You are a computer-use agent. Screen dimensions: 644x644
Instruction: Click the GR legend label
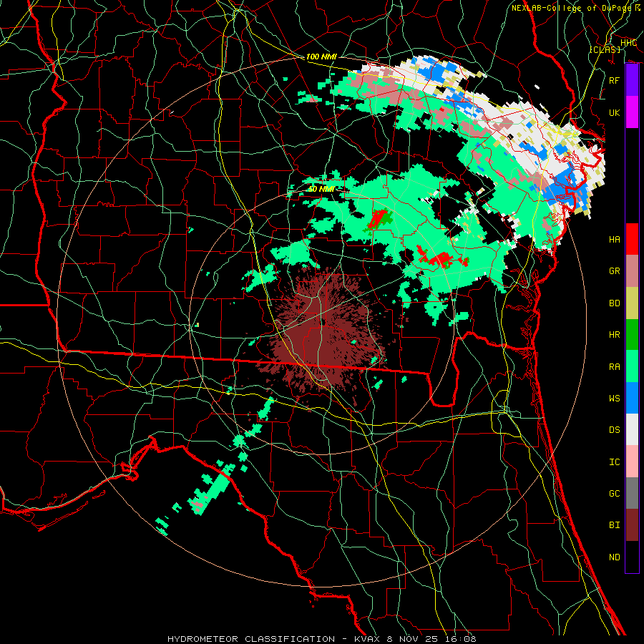coord(614,271)
